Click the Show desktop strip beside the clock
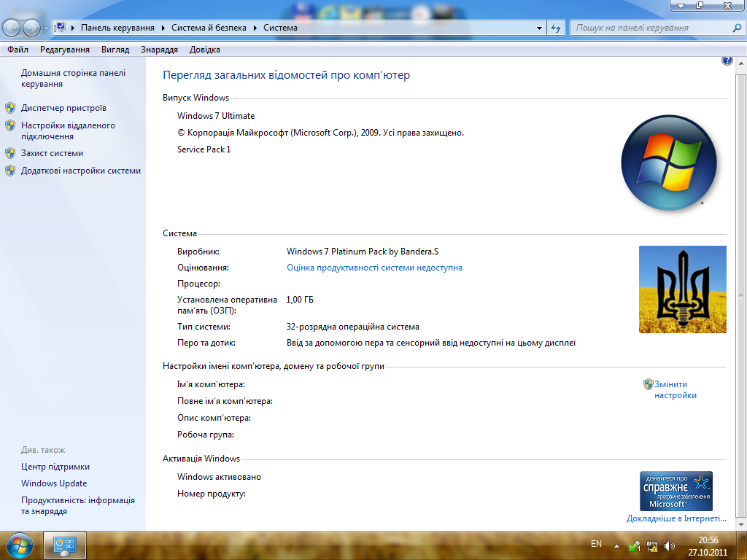Screen dimensions: 747x560 (743, 545)
